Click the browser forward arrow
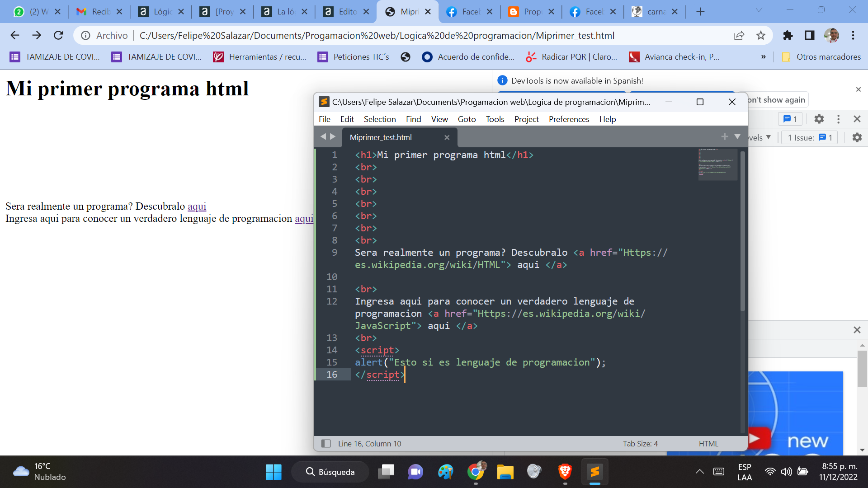 (x=37, y=35)
